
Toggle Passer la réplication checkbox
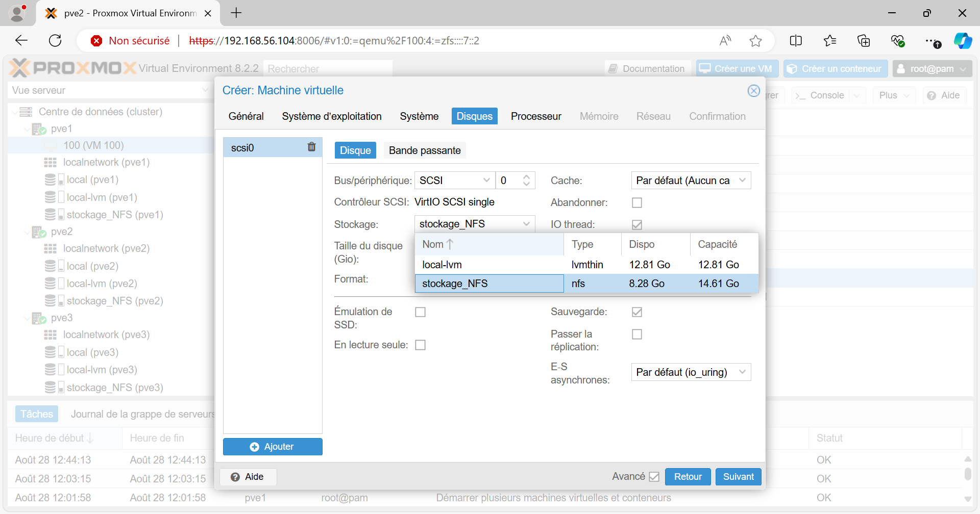tap(636, 334)
